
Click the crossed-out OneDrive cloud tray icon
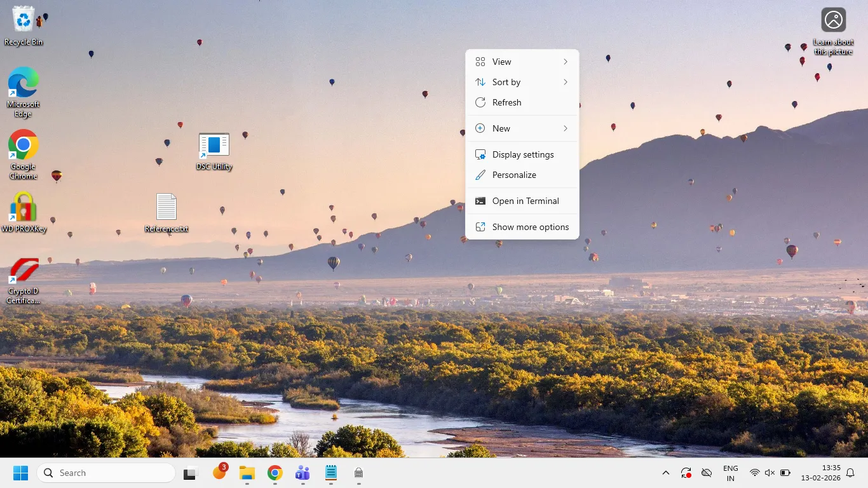[x=706, y=473]
